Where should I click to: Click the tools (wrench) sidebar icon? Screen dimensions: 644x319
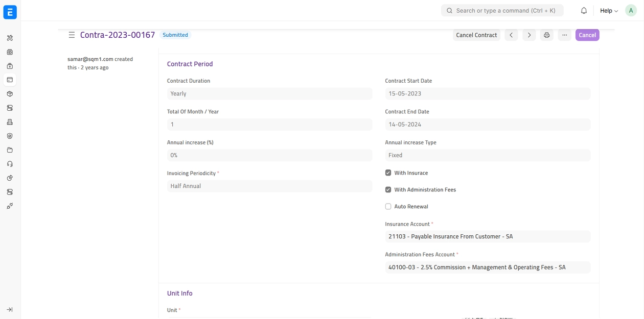[x=10, y=38]
